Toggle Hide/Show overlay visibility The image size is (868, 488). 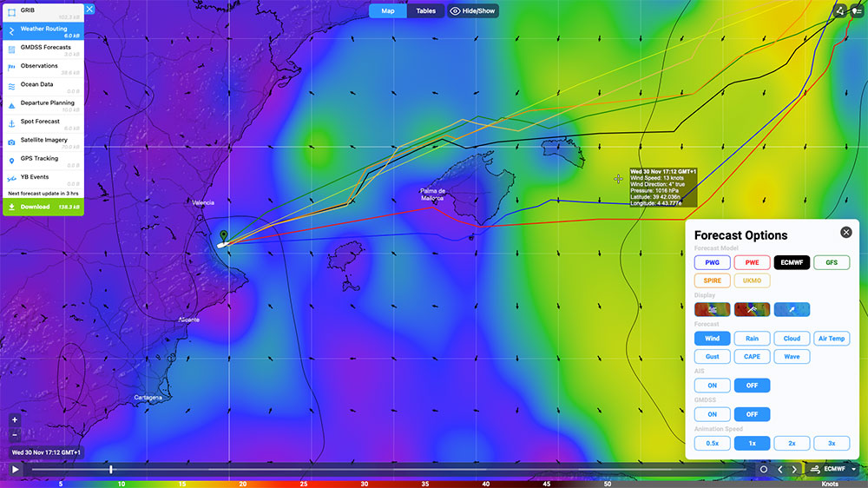[x=473, y=11]
